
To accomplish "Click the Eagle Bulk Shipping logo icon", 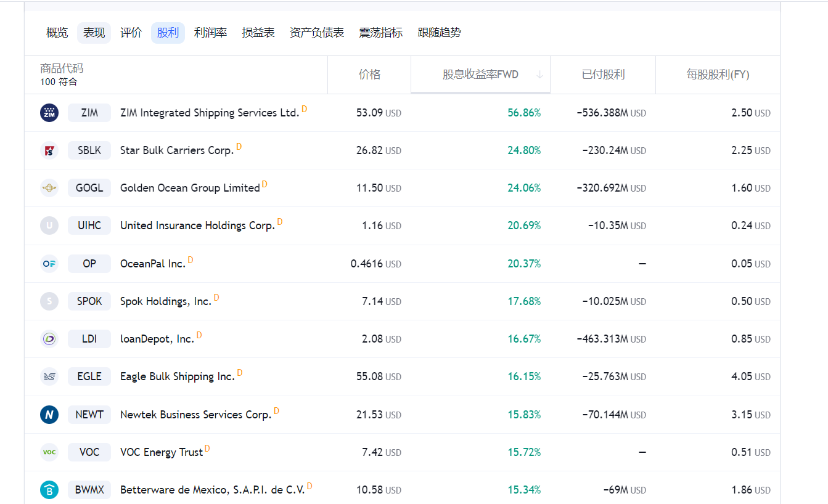I will click(49, 376).
